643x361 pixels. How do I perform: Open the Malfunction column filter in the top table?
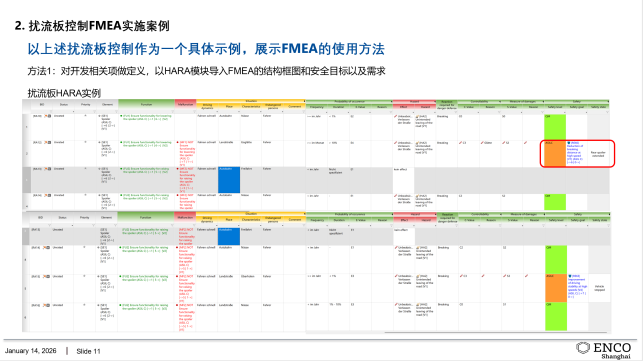tap(194, 112)
